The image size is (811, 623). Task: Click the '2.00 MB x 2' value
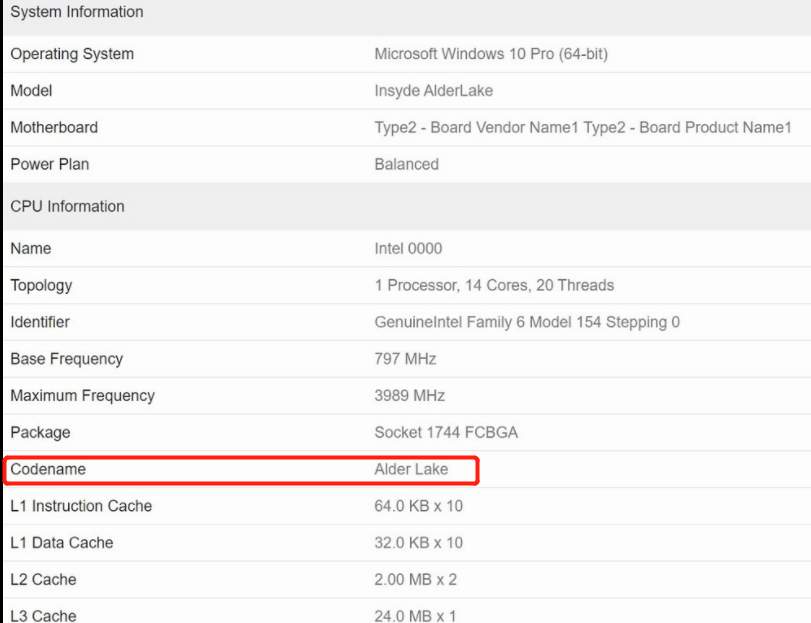click(415, 579)
